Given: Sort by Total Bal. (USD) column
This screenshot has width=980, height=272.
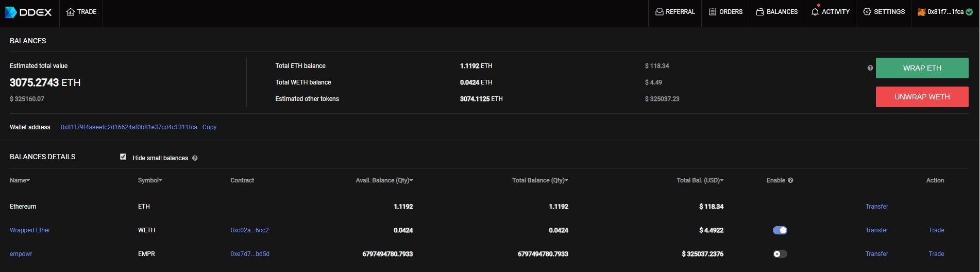Looking at the screenshot, I should [700, 180].
